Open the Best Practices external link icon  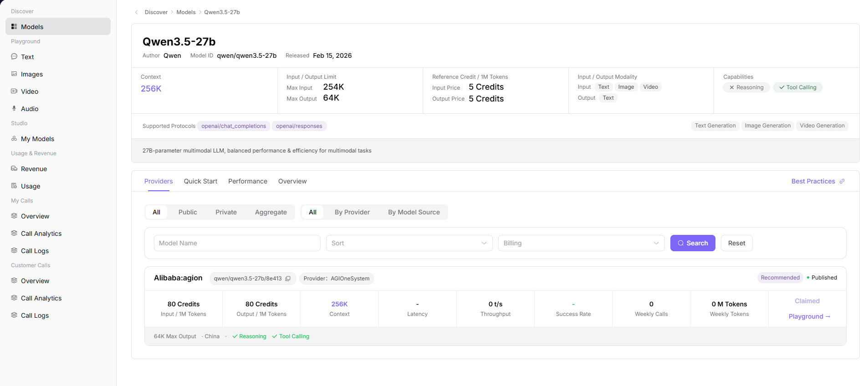pyautogui.click(x=842, y=181)
